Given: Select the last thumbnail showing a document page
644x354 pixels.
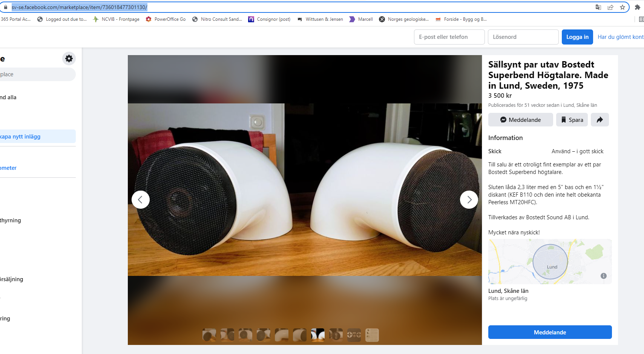Looking at the screenshot, I should click(x=372, y=335).
